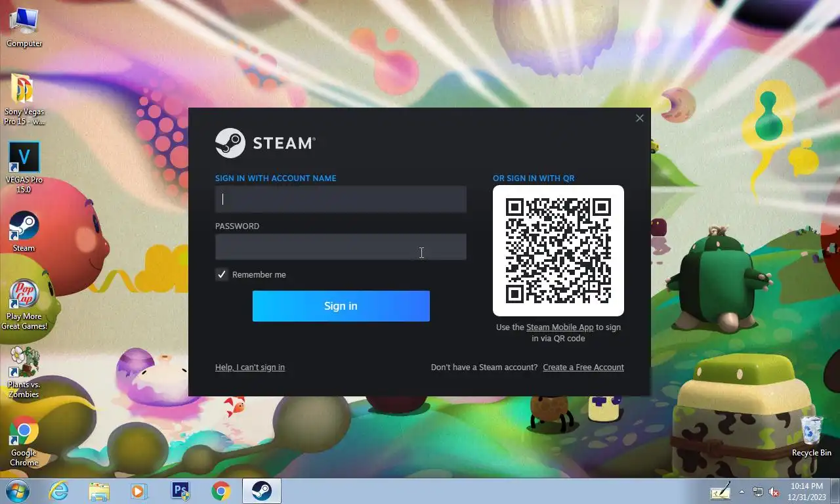Select the Google Chrome desktop shortcut
The image size is (840, 504).
click(x=24, y=441)
